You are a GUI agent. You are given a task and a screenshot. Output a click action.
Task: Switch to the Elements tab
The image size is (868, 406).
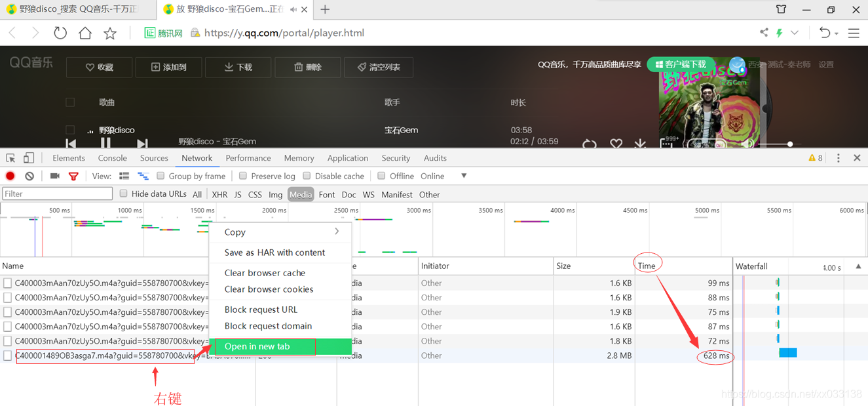69,158
